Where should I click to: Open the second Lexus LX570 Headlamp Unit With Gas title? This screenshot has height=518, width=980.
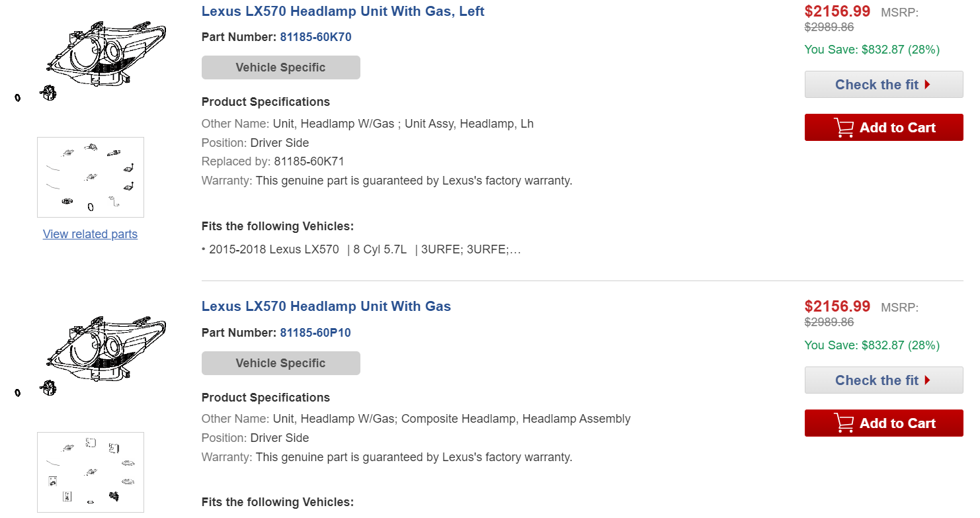click(x=326, y=306)
